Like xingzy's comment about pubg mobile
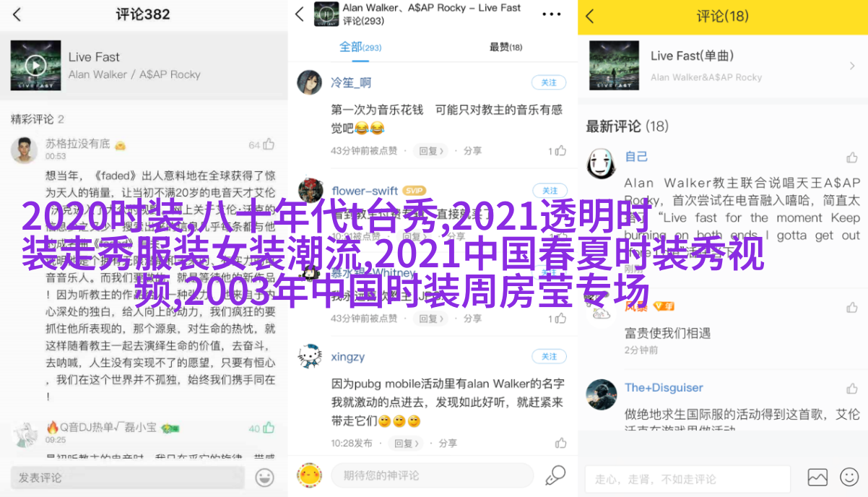This screenshot has width=868, height=497. 561,443
